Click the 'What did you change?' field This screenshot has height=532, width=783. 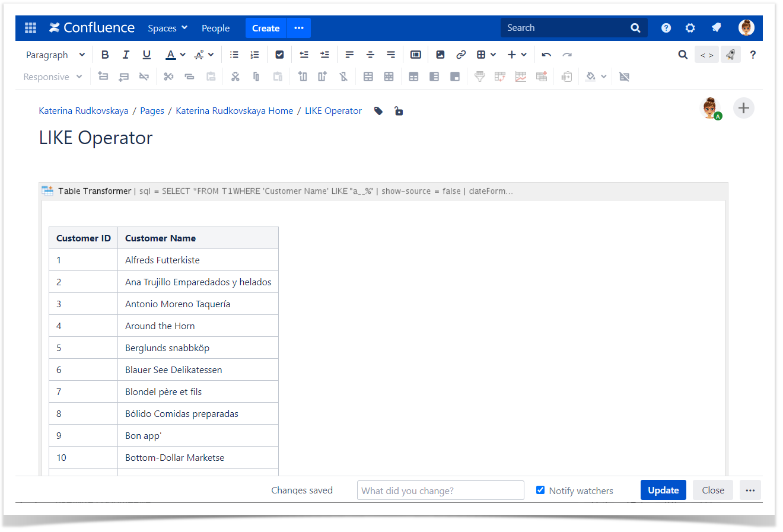point(440,490)
